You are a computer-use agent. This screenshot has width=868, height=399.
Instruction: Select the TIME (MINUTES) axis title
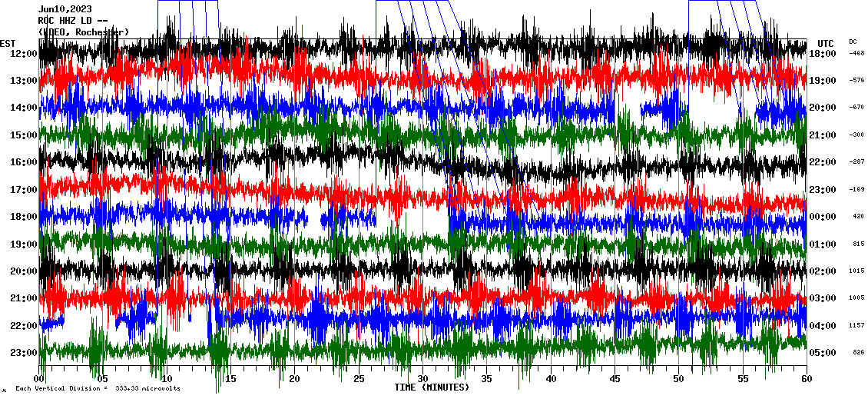pos(432,387)
